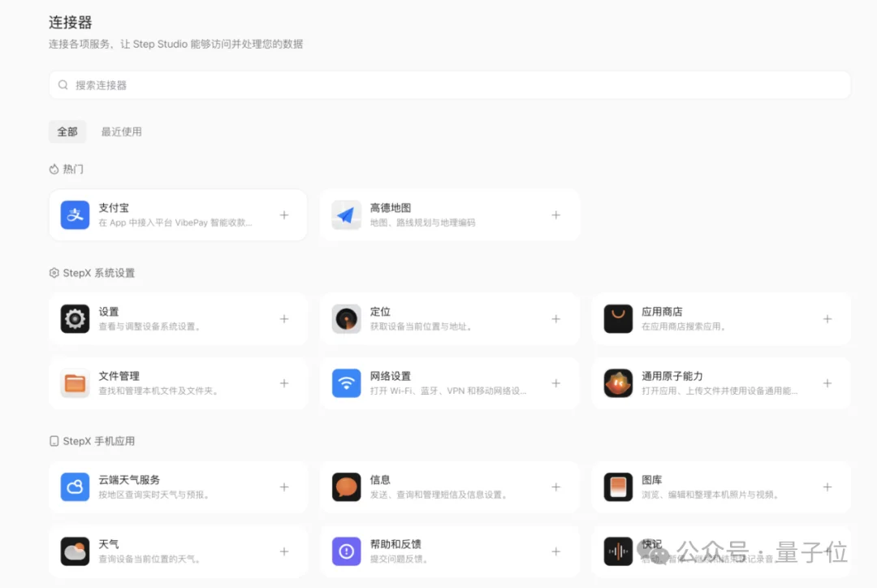Click description 按地区查询实时天气与预报
Screen dimensions: 877x588
(153, 495)
